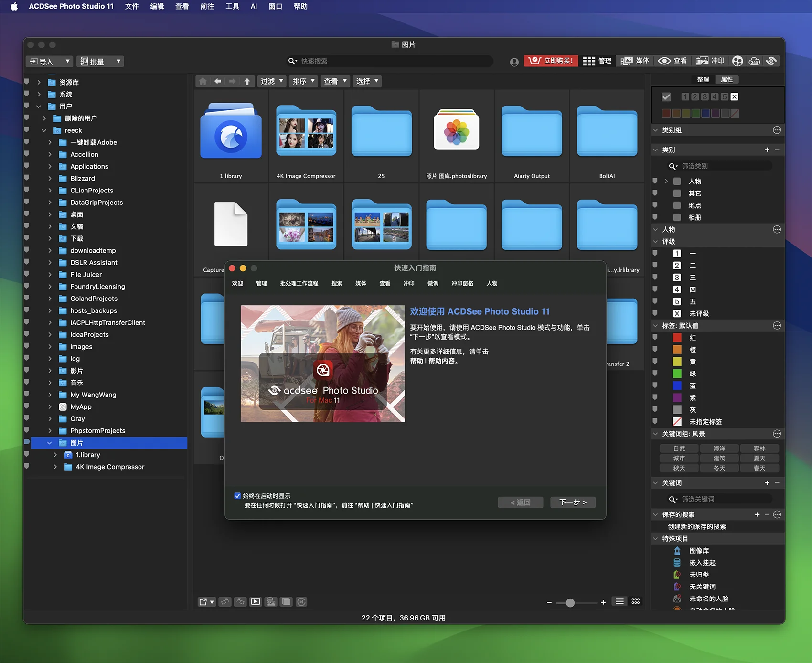Check the 人物 category checkbox
The height and width of the screenshot is (663, 812).
click(677, 182)
